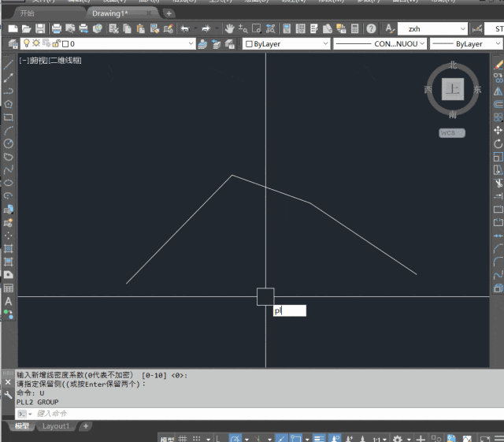504x442 pixels.
Task: Select the Erase tool in Modify toolbar
Action: [498, 65]
